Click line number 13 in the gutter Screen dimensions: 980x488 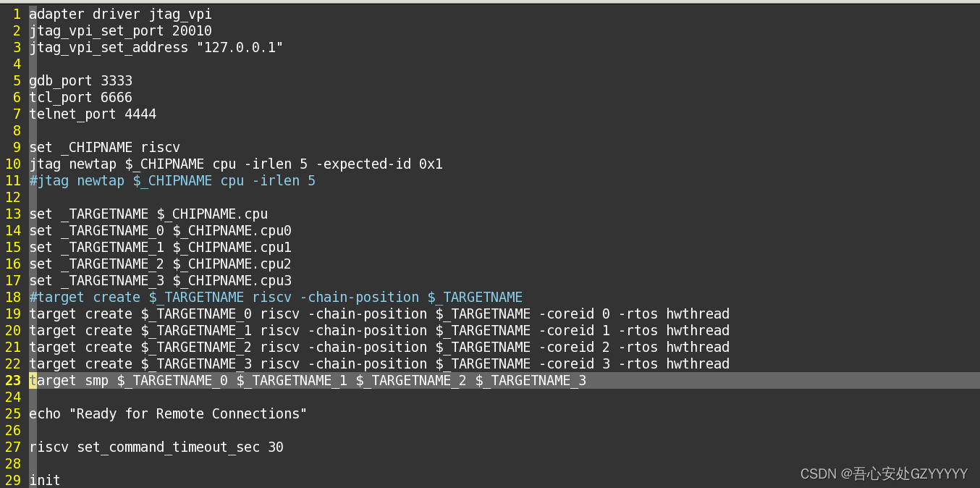13,214
